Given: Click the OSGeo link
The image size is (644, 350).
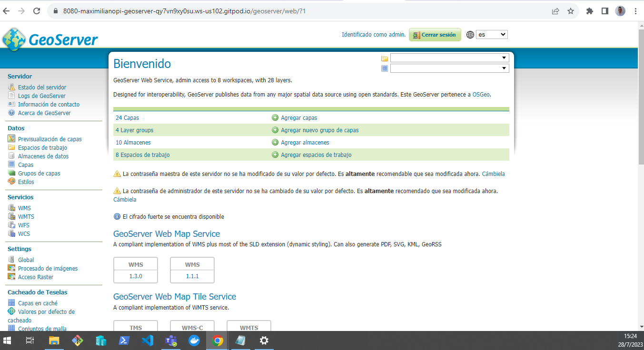Looking at the screenshot, I should [x=481, y=95].
